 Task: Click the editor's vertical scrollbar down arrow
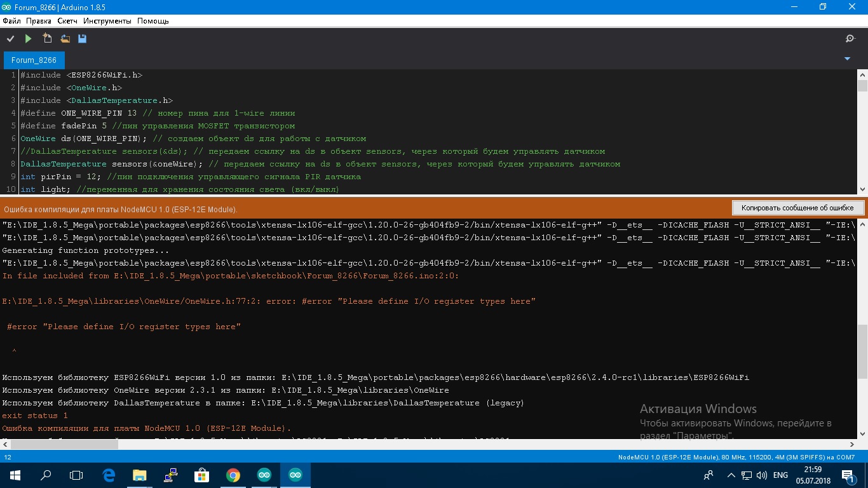[x=862, y=189]
